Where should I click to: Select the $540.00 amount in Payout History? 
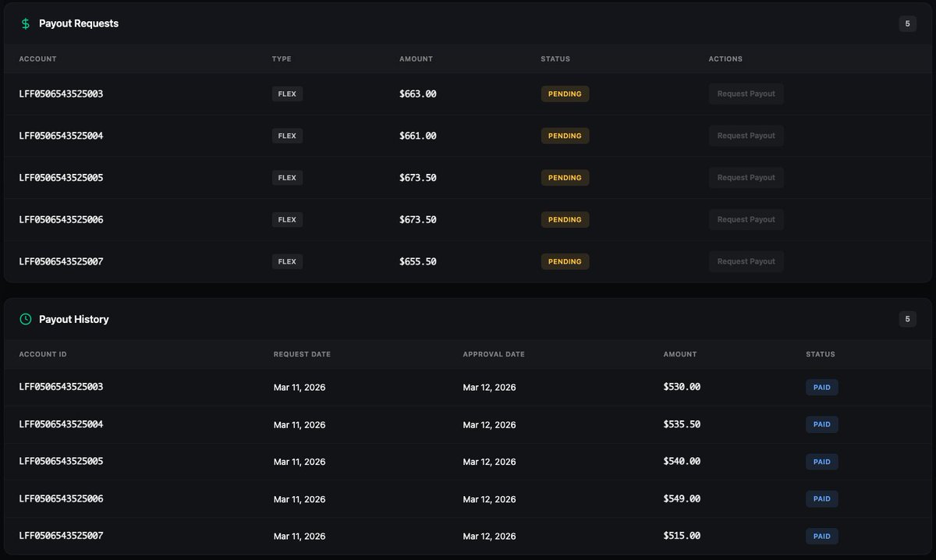pyautogui.click(x=682, y=462)
